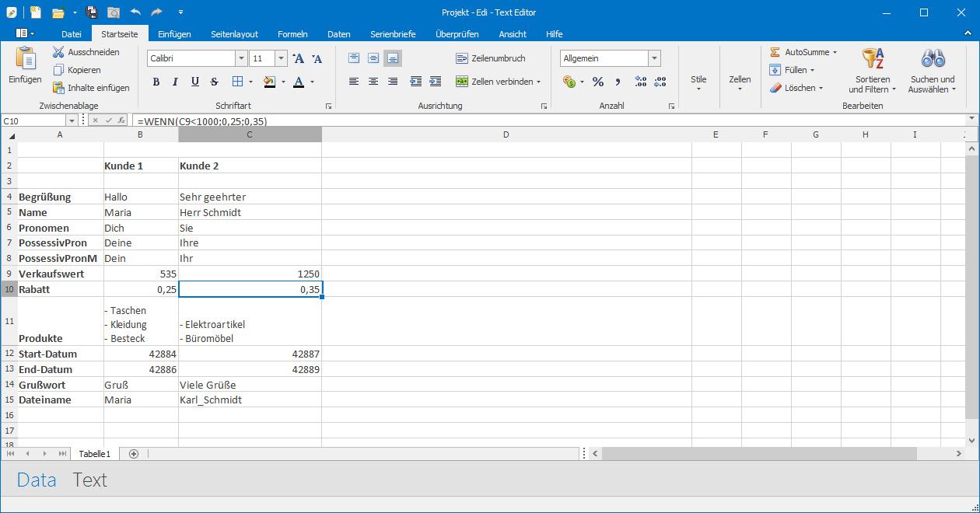Click the currency accounting format icon
The height and width of the screenshot is (513, 980).
pos(569,82)
